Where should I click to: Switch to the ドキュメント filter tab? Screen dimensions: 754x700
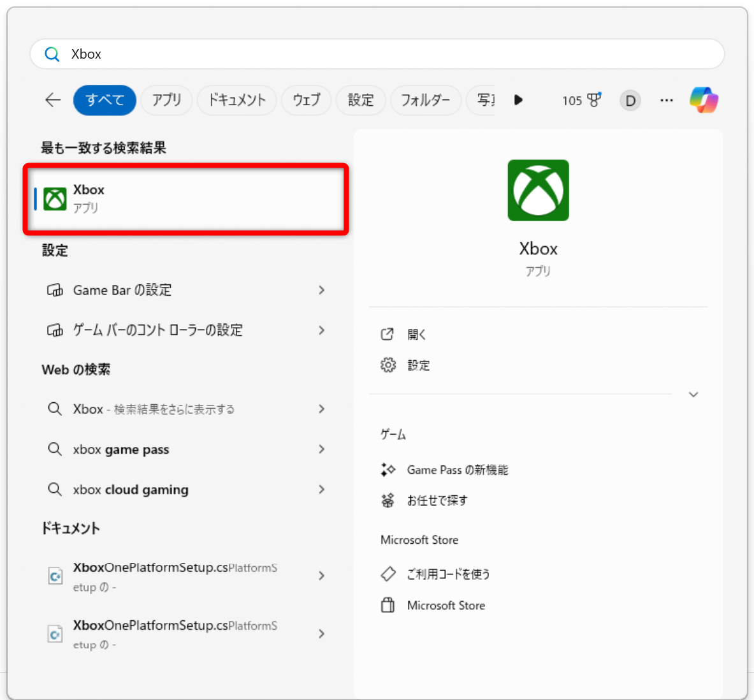click(236, 100)
